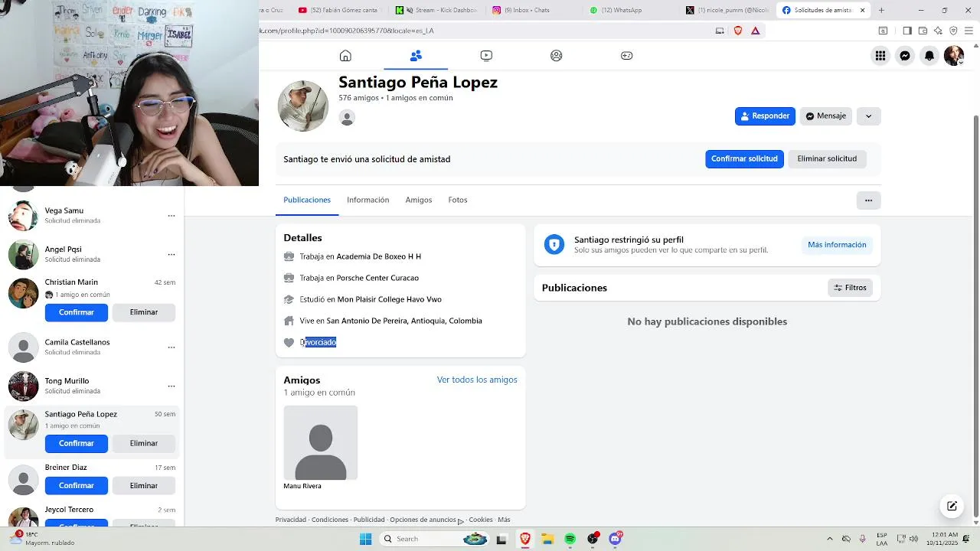Open the account profile avatar menu
Image resolution: width=980 pixels, height=551 pixels.
point(953,55)
